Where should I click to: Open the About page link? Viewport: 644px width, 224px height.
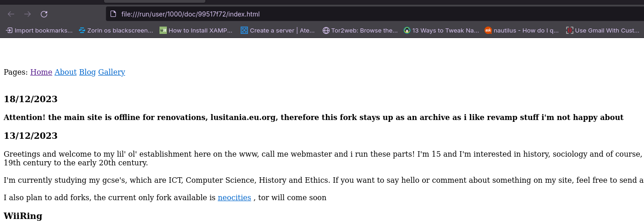point(66,72)
